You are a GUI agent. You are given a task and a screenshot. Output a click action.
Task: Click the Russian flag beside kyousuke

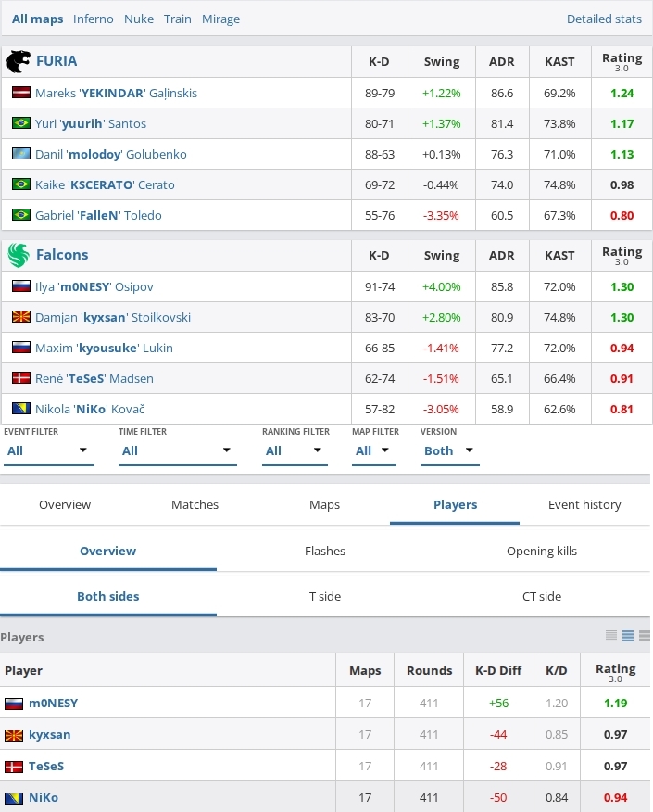coord(21,348)
